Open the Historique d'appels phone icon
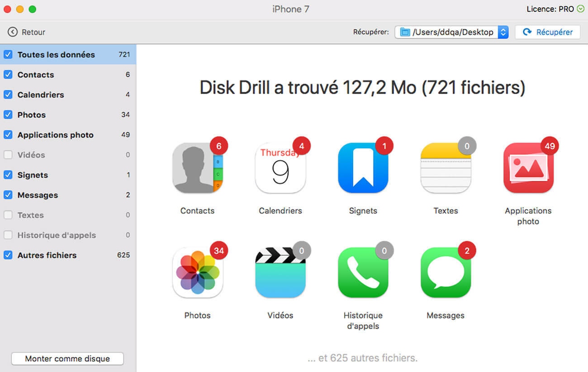 click(363, 272)
